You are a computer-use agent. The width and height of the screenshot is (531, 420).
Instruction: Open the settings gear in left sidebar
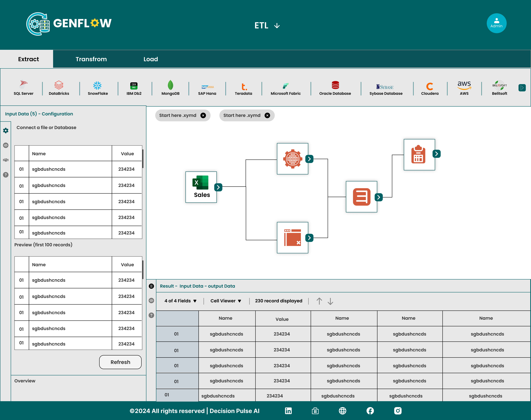pos(6,131)
